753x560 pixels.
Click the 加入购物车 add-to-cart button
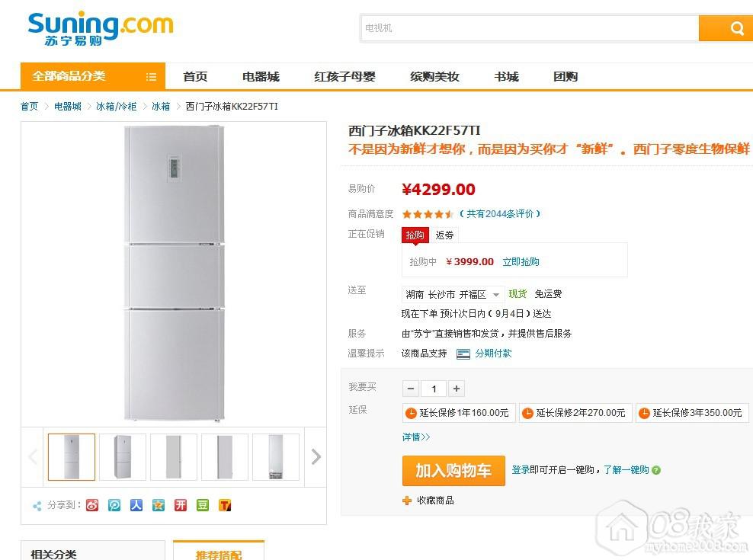[453, 470]
